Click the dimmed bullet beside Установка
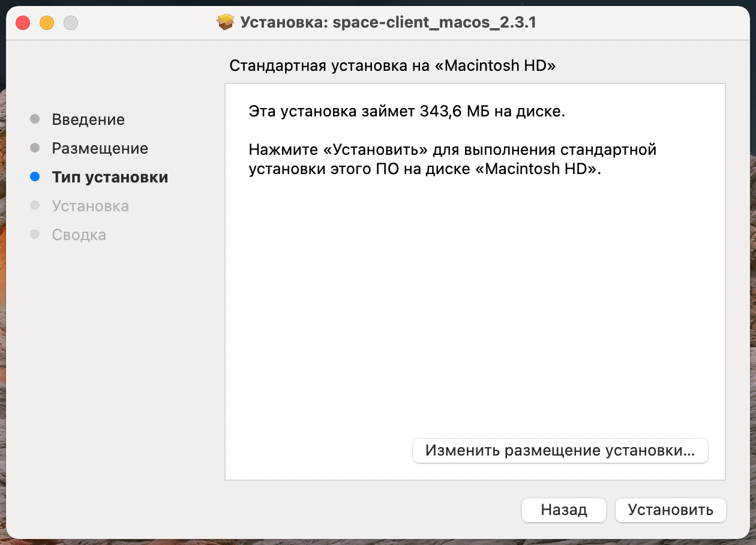The width and height of the screenshot is (756, 545). coord(35,206)
